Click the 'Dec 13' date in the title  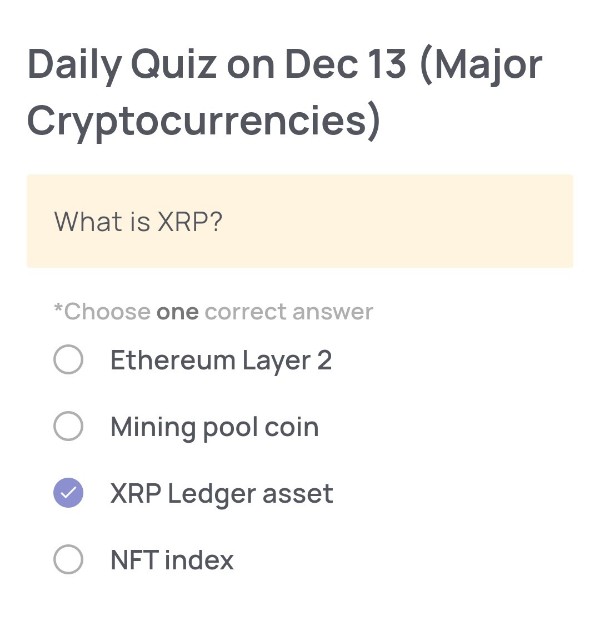tap(345, 65)
